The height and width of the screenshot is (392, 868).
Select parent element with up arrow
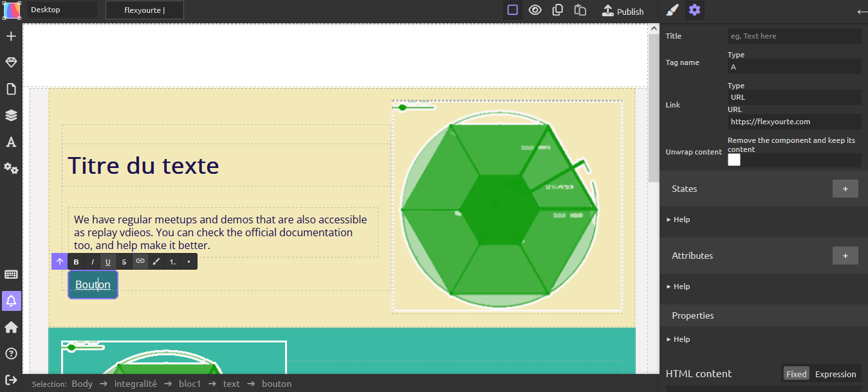[x=60, y=261]
